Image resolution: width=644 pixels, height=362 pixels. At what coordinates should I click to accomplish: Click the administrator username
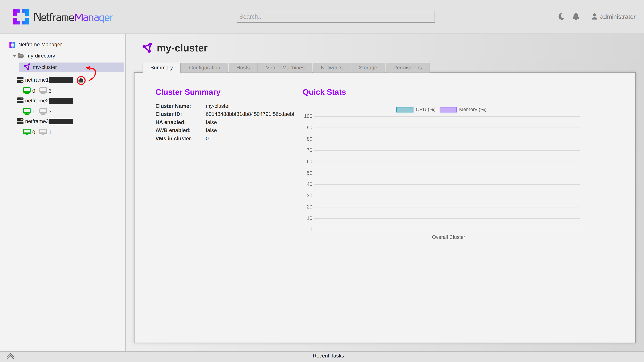click(618, 17)
